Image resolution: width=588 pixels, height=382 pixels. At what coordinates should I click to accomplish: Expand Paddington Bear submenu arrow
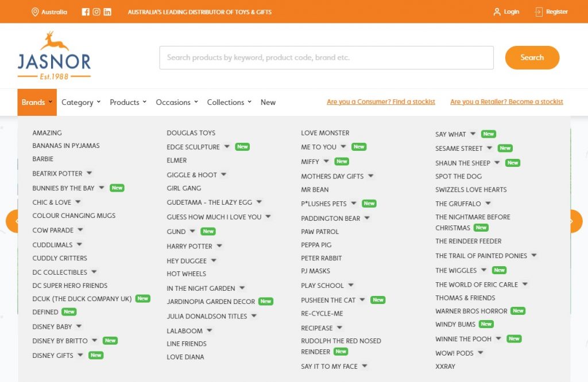pyautogui.click(x=367, y=218)
